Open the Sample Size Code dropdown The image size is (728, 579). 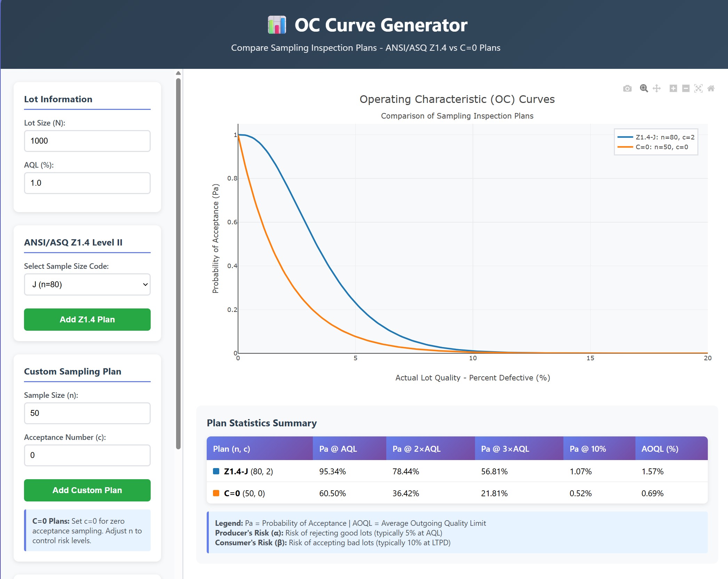pos(87,284)
